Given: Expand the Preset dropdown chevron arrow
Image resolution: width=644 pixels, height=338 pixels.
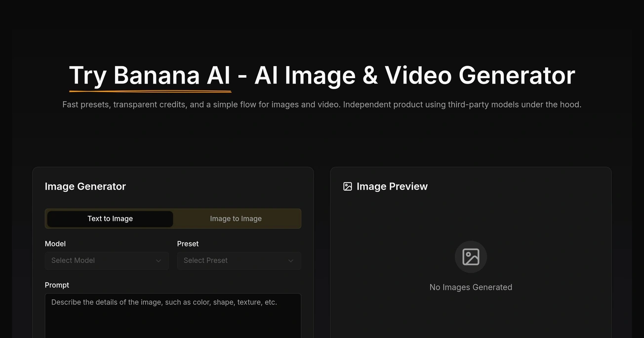Looking at the screenshot, I should tap(291, 260).
